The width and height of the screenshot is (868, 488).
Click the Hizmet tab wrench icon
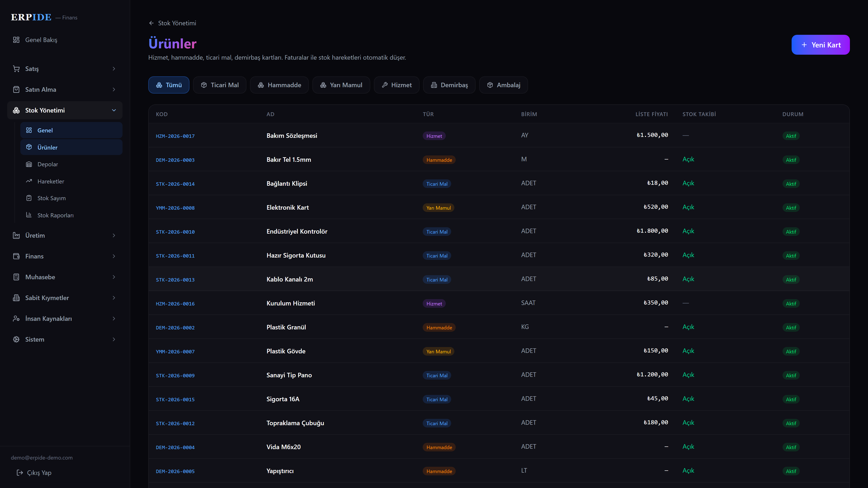[x=385, y=85]
